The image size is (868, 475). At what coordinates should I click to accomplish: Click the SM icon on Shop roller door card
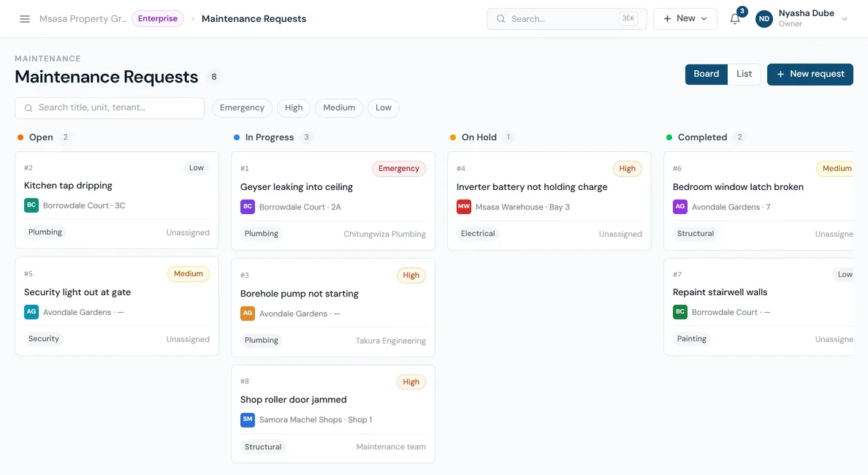tap(248, 419)
